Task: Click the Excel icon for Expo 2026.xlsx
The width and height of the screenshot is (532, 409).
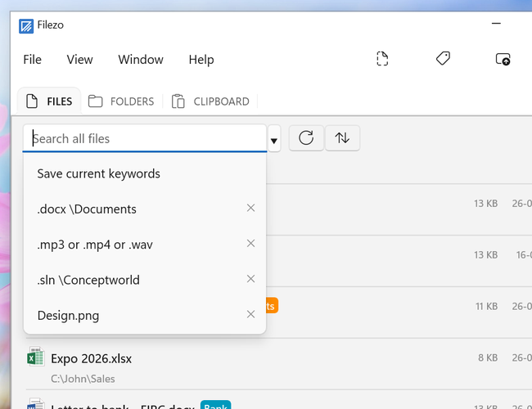Action: (36, 357)
